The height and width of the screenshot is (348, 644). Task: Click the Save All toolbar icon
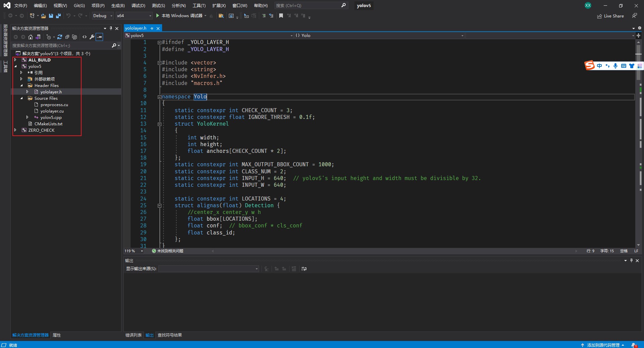[x=58, y=16]
